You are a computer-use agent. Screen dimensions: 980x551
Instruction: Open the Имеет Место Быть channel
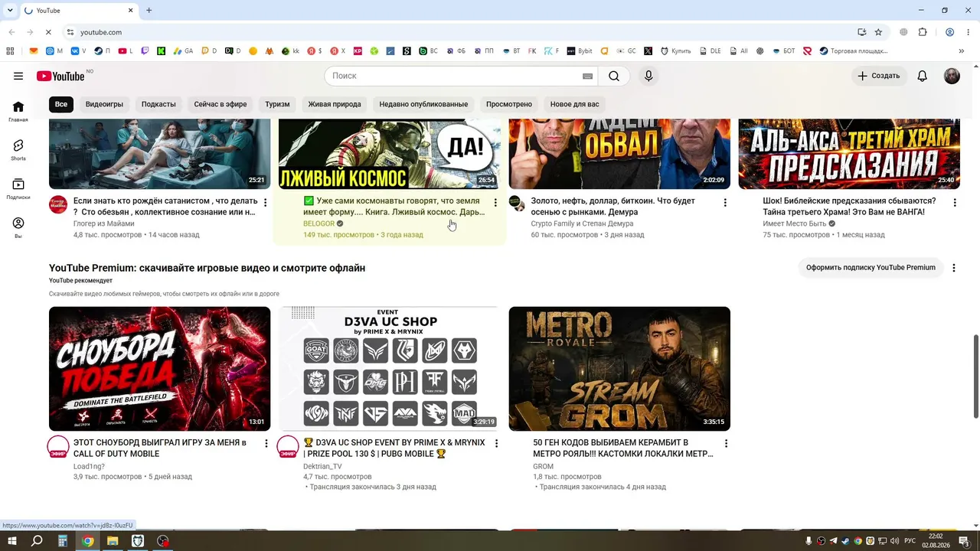click(x=795, y=223)
